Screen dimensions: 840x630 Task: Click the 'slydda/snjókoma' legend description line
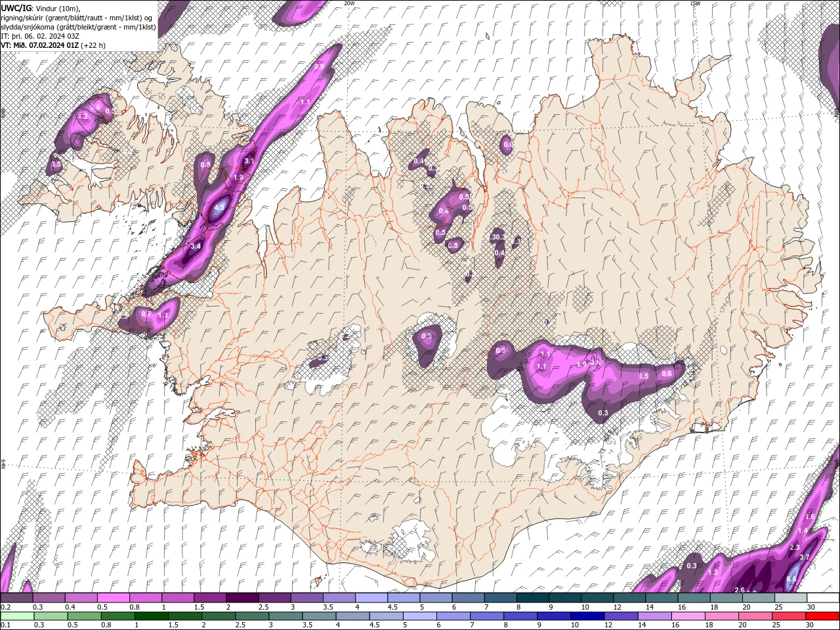(x=78, y=27)
